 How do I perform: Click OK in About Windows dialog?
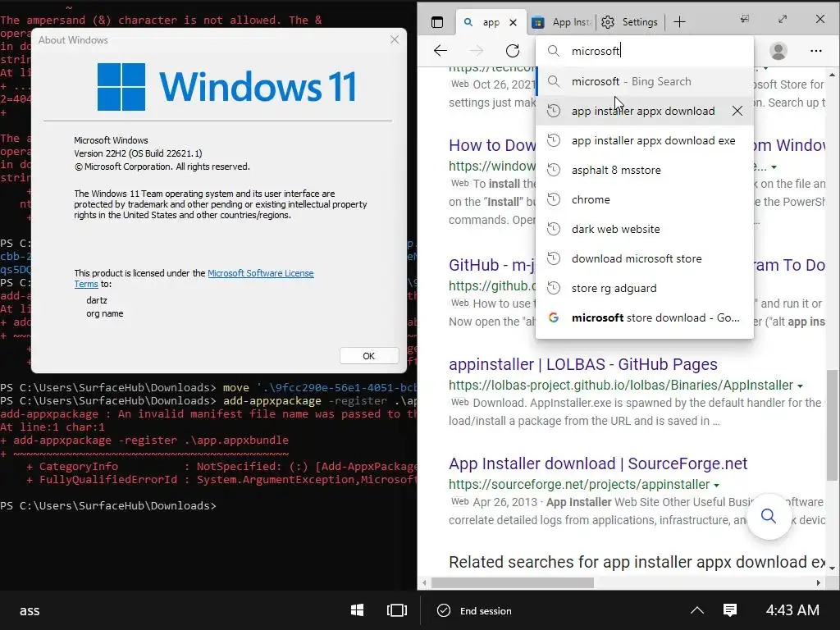click(x=369, y=356)
